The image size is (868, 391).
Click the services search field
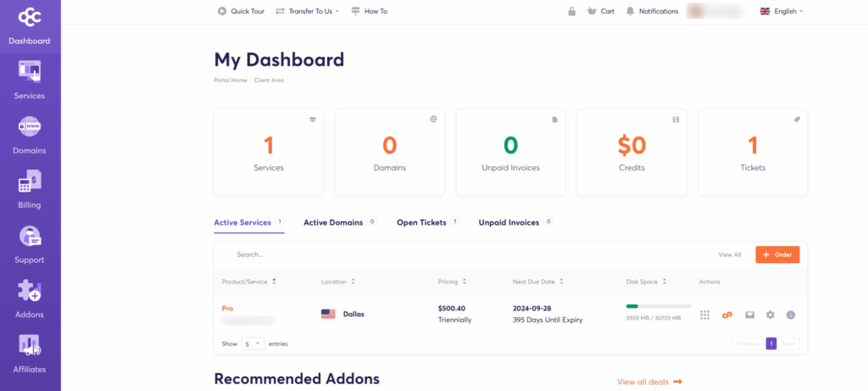pyautogui.click(x=424, y=254)
